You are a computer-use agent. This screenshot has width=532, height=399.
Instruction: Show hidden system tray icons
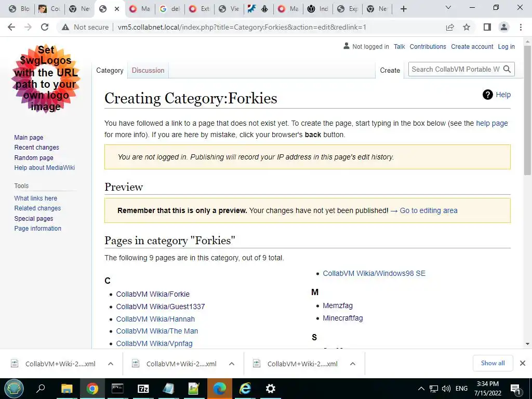coord(421,389)
